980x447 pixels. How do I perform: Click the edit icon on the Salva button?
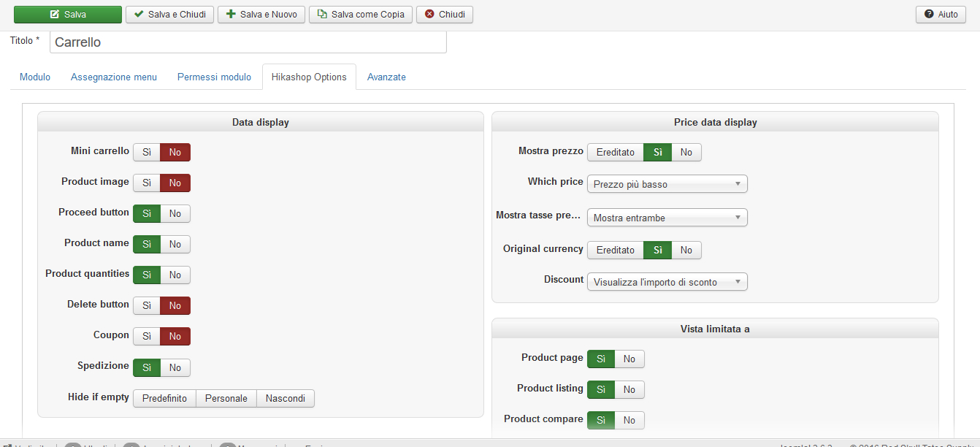[55, 15]
